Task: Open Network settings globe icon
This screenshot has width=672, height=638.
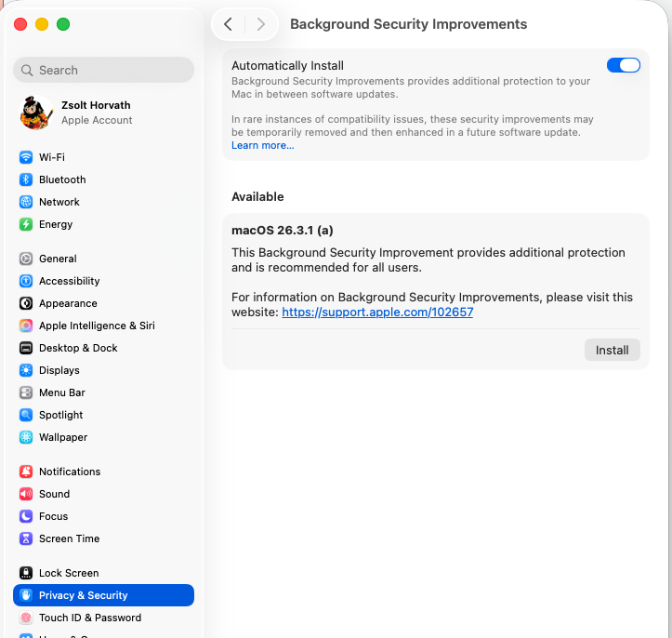Action: pos(26,202)
